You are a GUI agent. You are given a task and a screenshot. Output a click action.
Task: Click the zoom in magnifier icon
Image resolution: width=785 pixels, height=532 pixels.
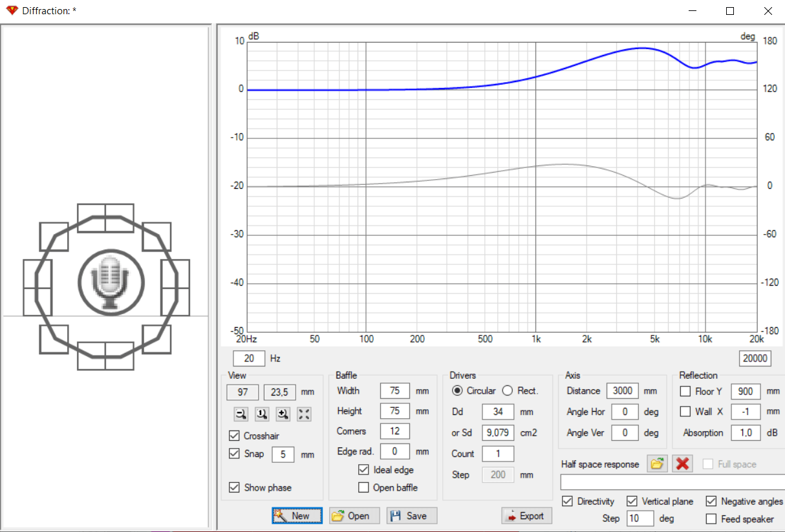pyautogui.click(x=283, y=415)
